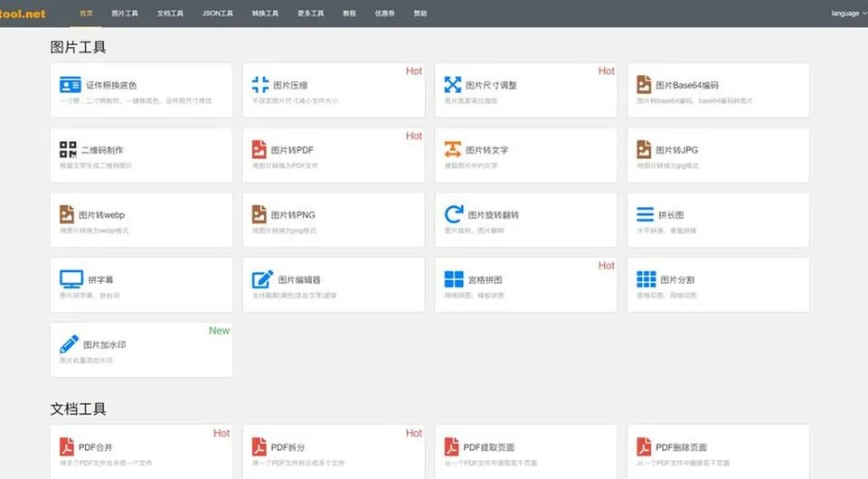Open the 转换工具 nav menu

click(x=265, y=14)
